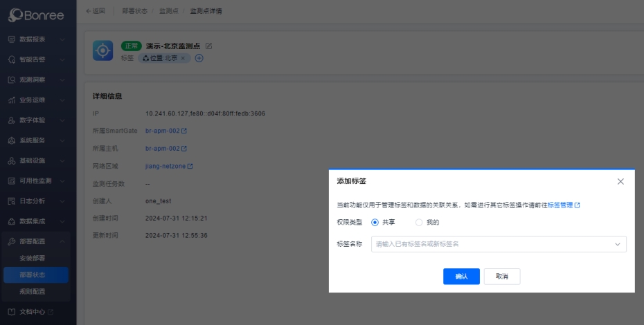The image size is (644, 325).
Task: Click the 取消 button in the dialog
Action: 502,276
